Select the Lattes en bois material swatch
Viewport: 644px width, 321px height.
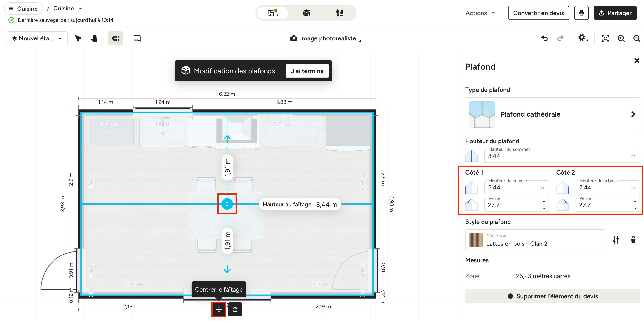click(475, 240)
